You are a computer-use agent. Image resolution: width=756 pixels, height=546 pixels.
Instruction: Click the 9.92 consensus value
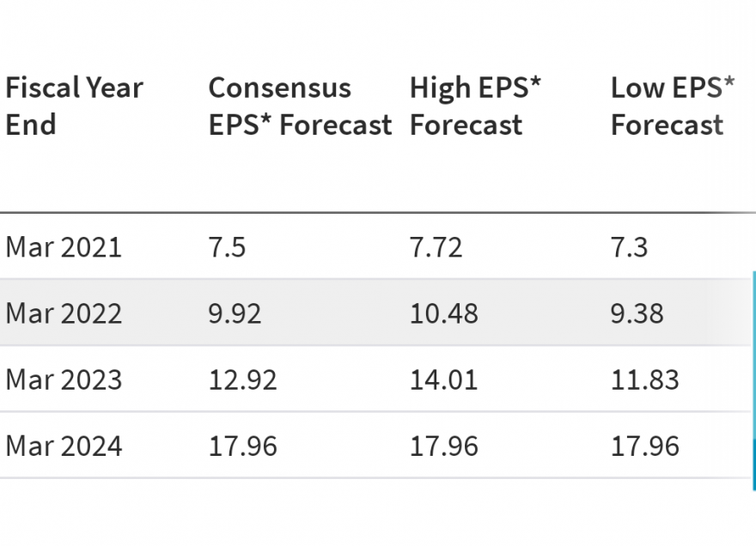pos(235,313)
